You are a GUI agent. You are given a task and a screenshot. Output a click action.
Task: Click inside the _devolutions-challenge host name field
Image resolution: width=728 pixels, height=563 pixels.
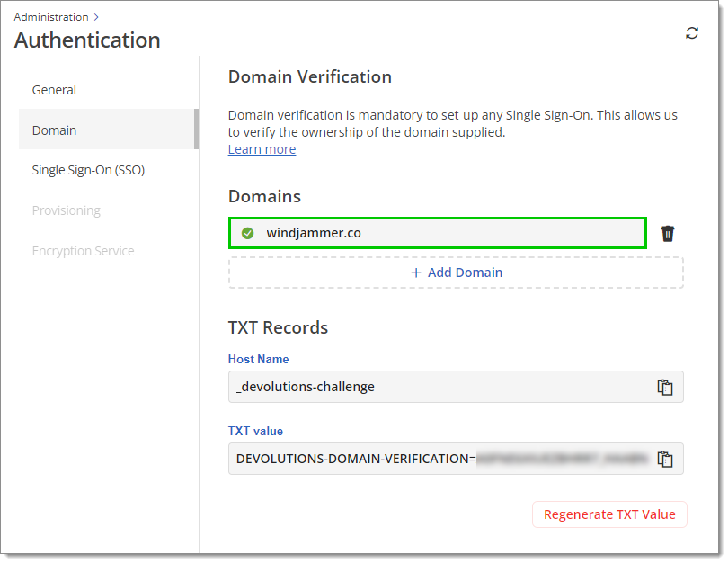[456, 387]
